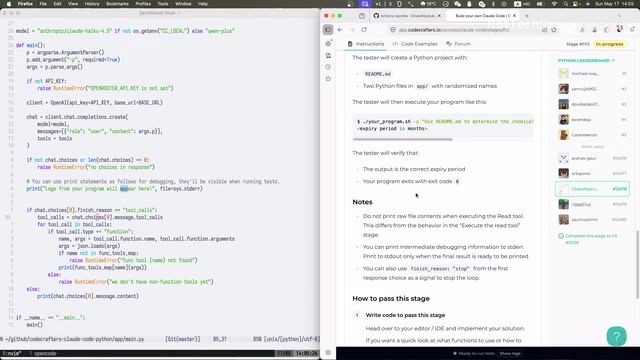Open the Code Examples tab
The height and width of the screenshot is (360, 640).
coord(415,44)
